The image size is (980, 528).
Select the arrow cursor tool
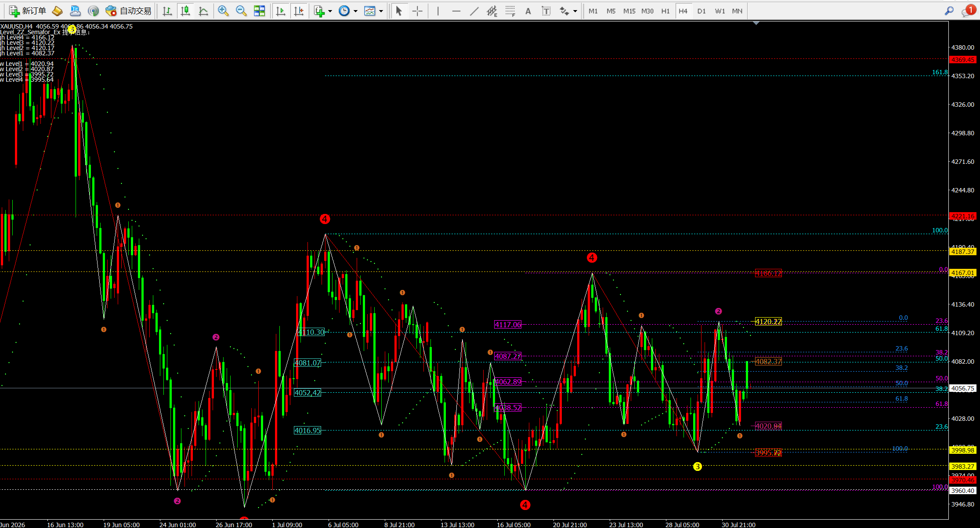point(399,11)
